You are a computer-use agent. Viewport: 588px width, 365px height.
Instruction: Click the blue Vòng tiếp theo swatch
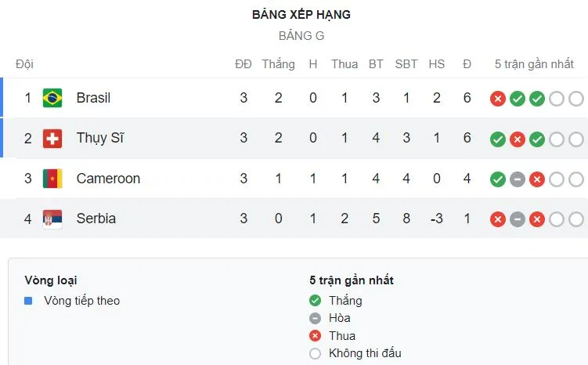28,301
